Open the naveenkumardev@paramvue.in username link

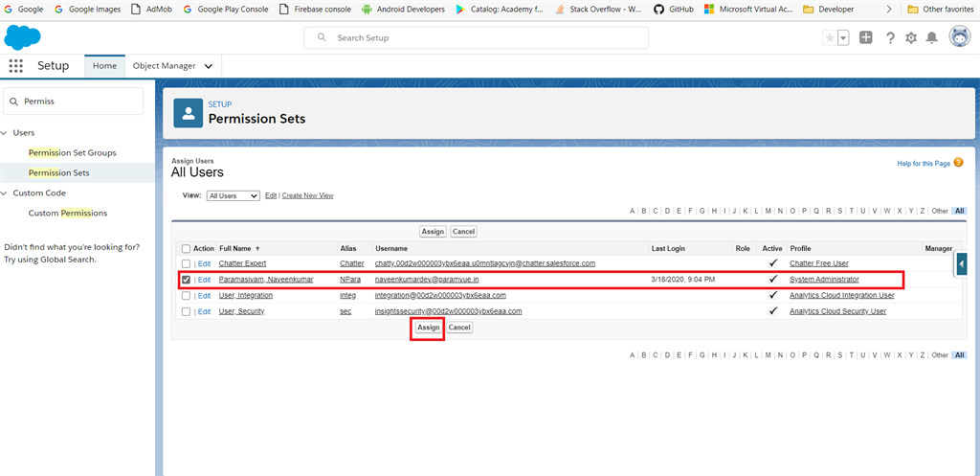[x=427, y=280]
